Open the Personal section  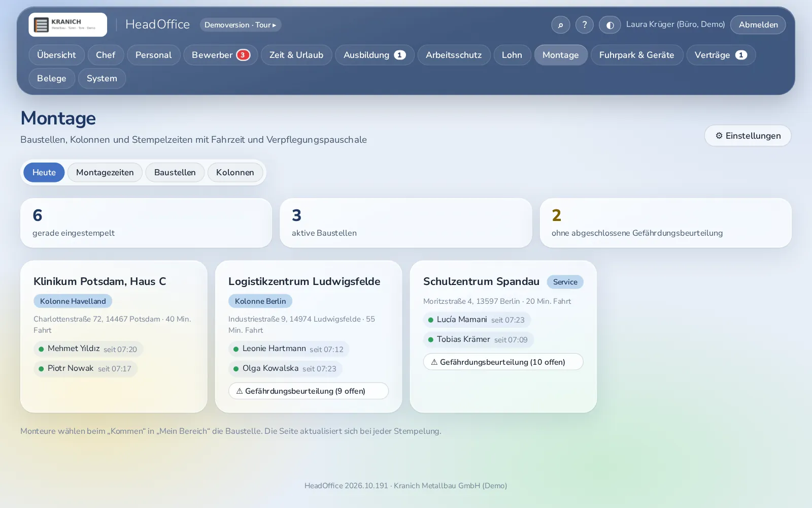[x=154, y=55]
